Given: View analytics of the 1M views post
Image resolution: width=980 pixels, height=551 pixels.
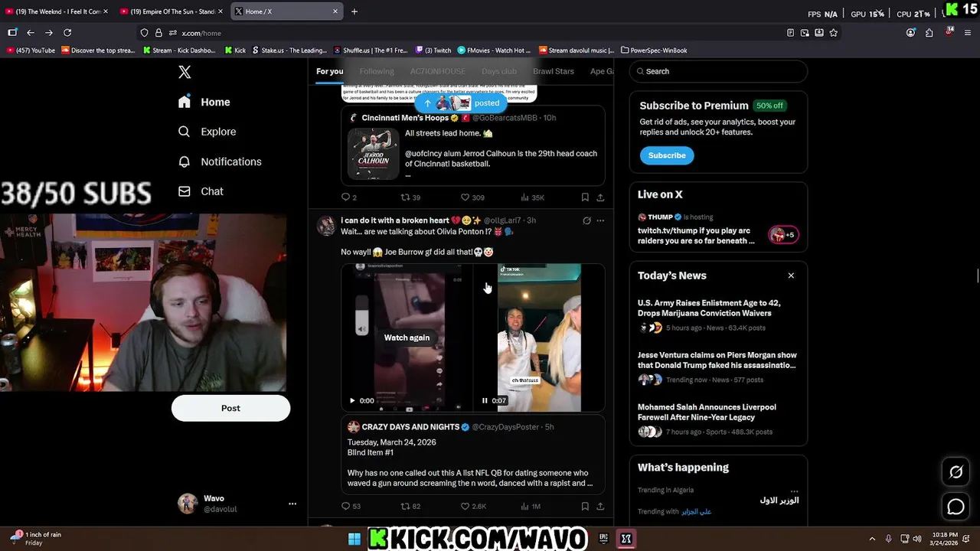Looking at the screenshot, I should (531, 506).
